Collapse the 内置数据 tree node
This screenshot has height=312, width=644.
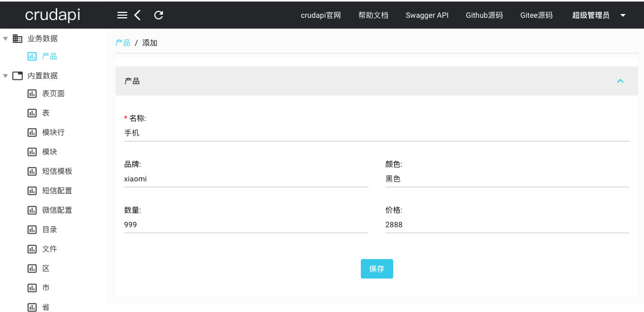coord(4,76)
